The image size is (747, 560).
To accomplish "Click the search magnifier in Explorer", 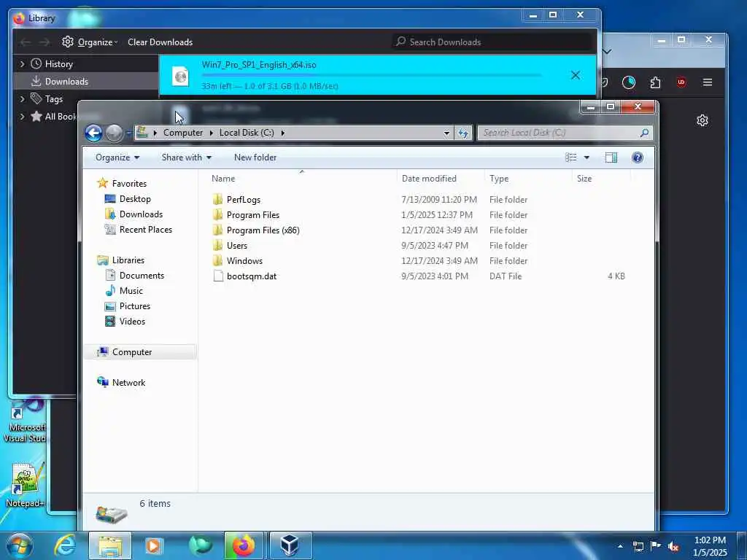I will (644, 133).
